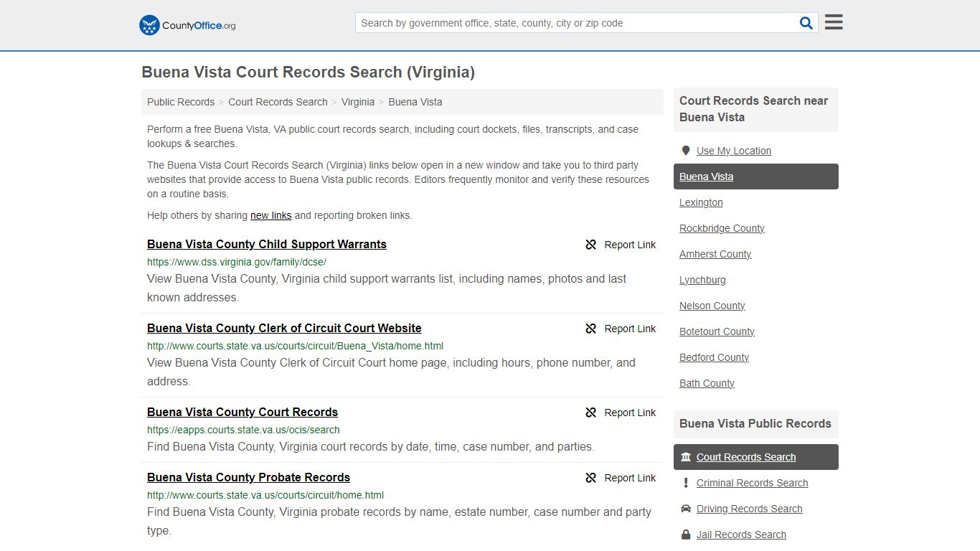980x551 pixels.
Task: Select the broken-link icon for Clerk of Circuit Court
Action: coord(590,329)
